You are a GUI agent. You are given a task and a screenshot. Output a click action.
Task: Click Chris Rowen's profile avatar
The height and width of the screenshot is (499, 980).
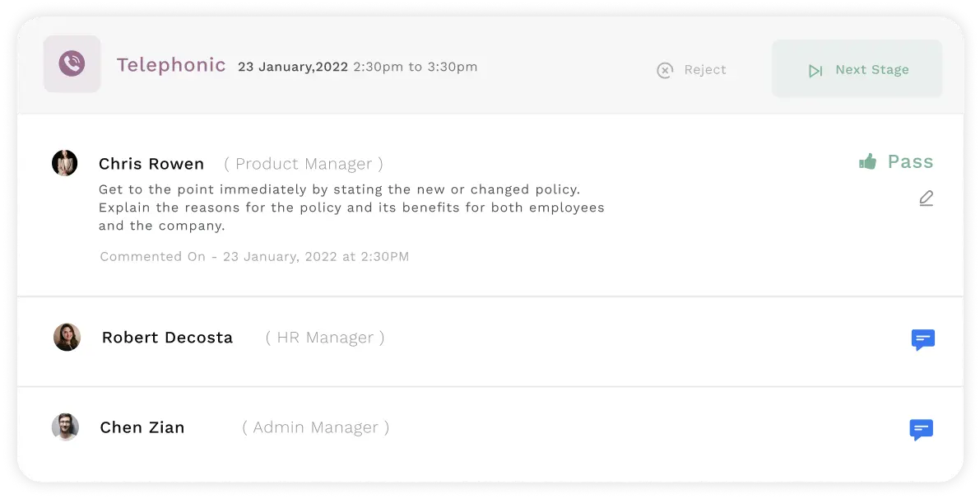65,163
